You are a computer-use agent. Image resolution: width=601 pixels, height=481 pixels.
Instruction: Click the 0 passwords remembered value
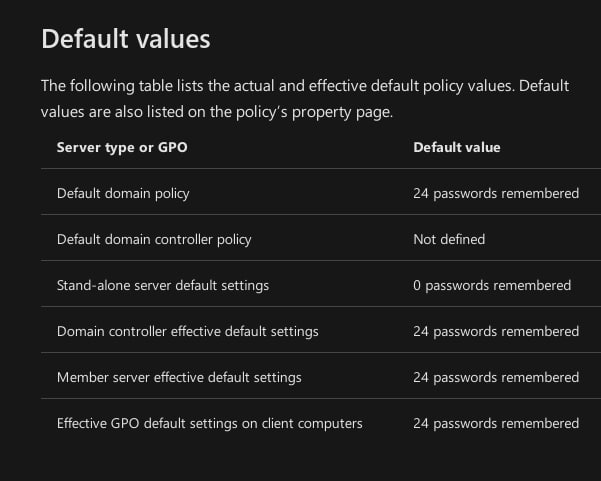pyautogui.click(x=492, y=286)
